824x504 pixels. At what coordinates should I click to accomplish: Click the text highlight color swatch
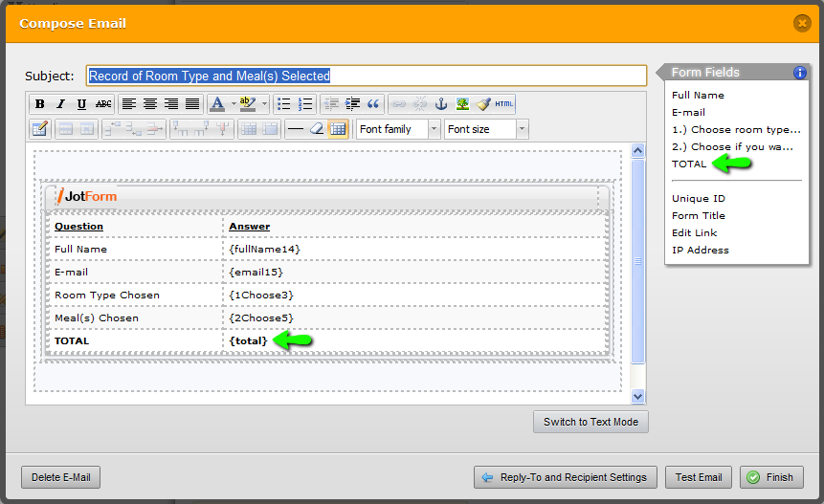pos(246,104)
